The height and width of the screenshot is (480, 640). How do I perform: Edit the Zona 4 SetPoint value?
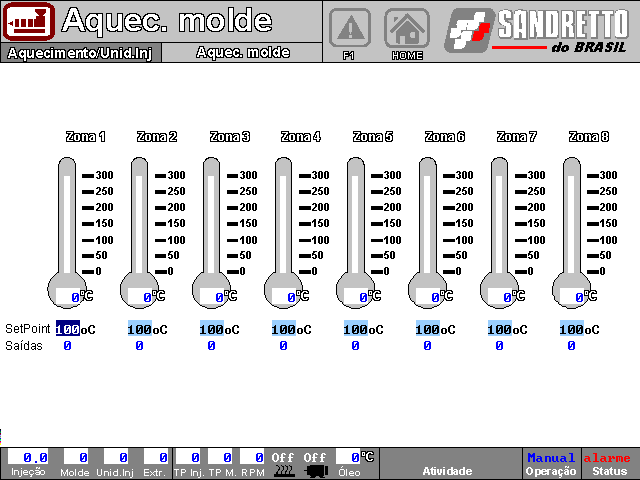pos(284,329)
